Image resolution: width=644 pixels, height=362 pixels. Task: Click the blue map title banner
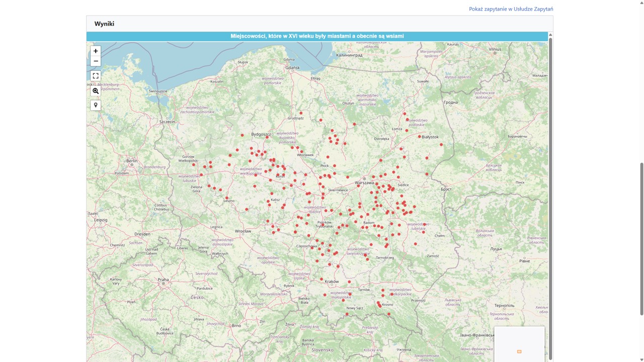317,36
